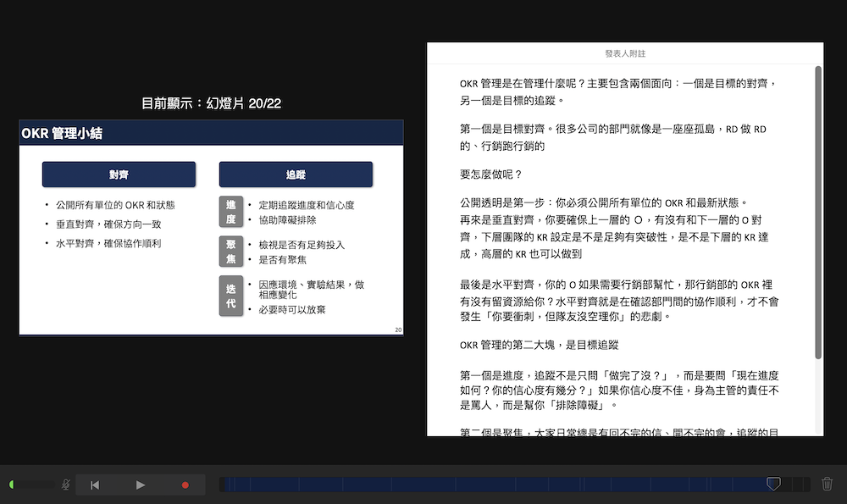847x504 pixels.
Task: Click the 聚焦 label block on slide
Action: pyautogui.click(x=230, y=252)
